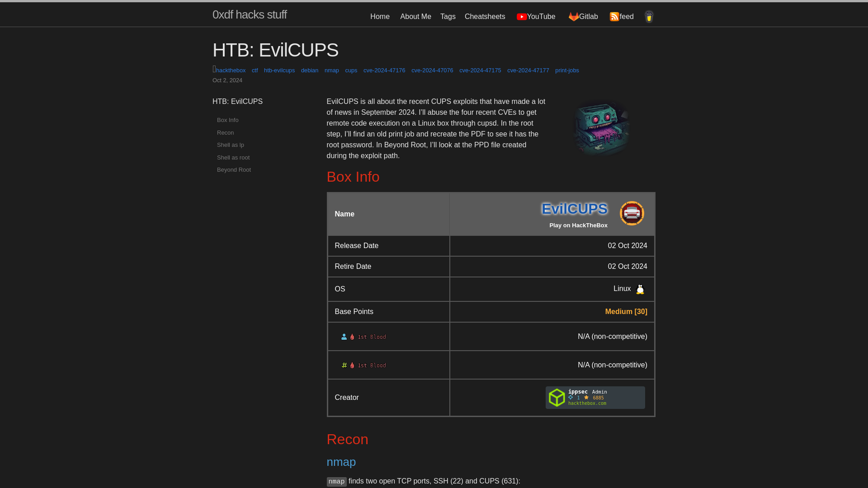Select the cve-2024-47177 tag
Image resolution: width=868 pixels, height=488 pixels.
[528, 70]
